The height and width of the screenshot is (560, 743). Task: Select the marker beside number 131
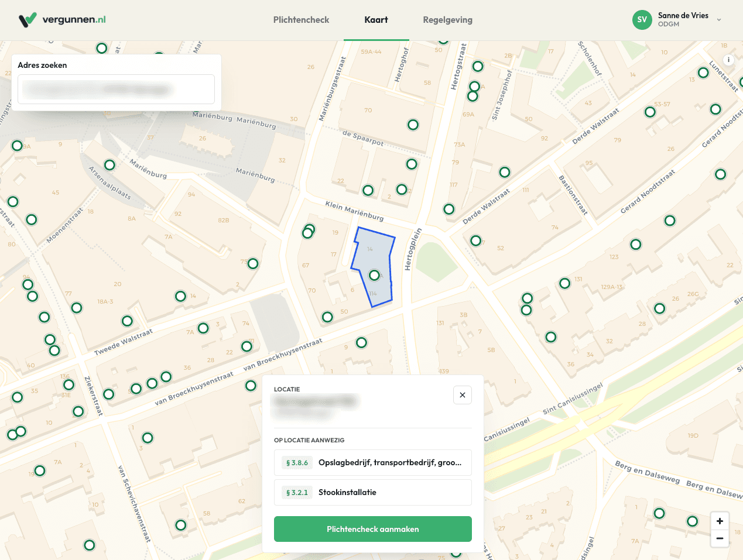[565, 284]
